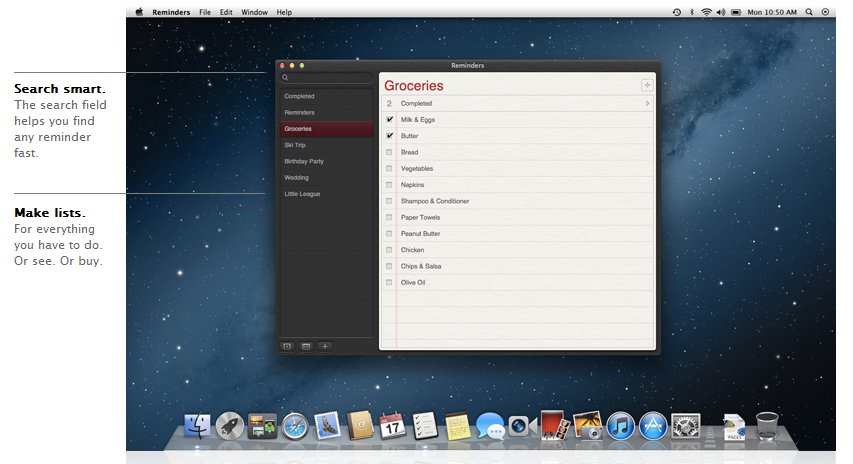Select the Groceries list in the sidebar
Screen dimensions: 853x464
coord(326,129)
